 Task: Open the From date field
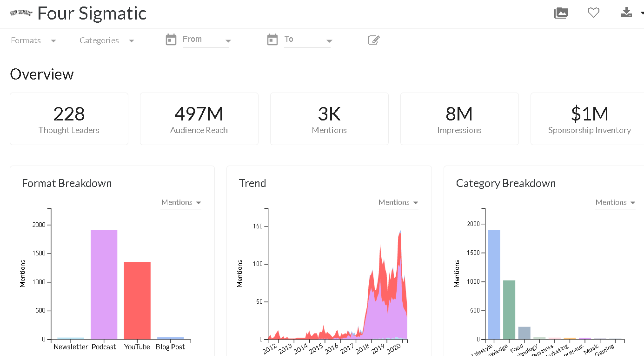coord(206,40)
